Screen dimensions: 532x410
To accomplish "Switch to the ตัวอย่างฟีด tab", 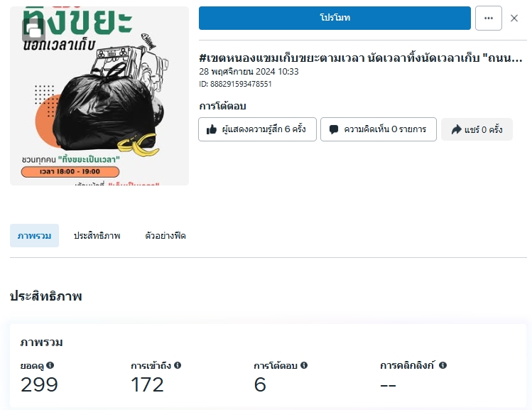I will (165, 235).
